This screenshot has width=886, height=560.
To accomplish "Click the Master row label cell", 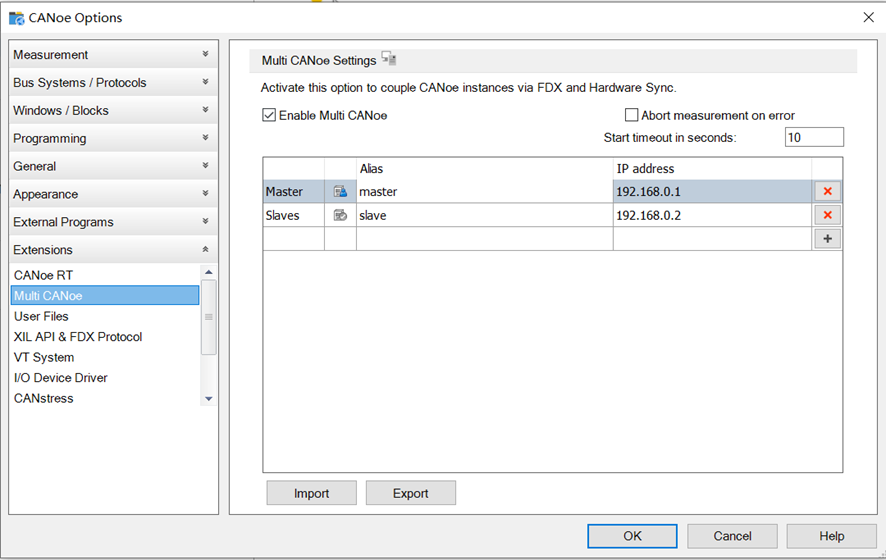I will (x=293, y=192).
